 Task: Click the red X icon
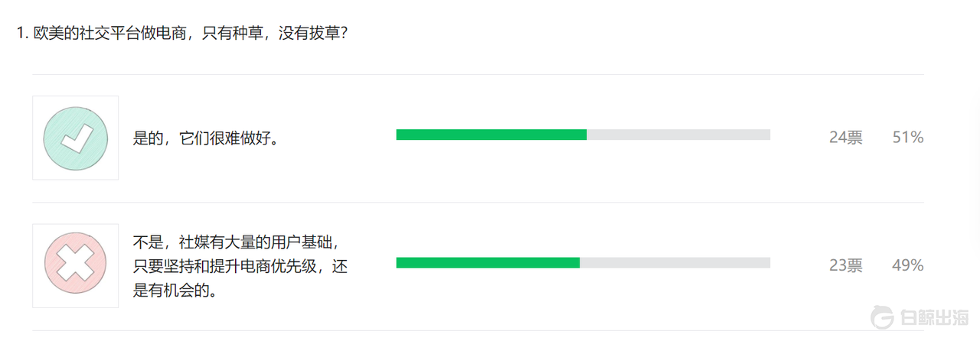point(75,266)
